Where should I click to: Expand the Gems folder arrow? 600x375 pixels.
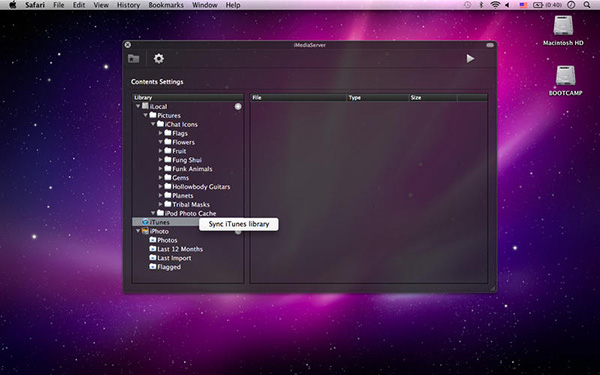coord(161,178)
